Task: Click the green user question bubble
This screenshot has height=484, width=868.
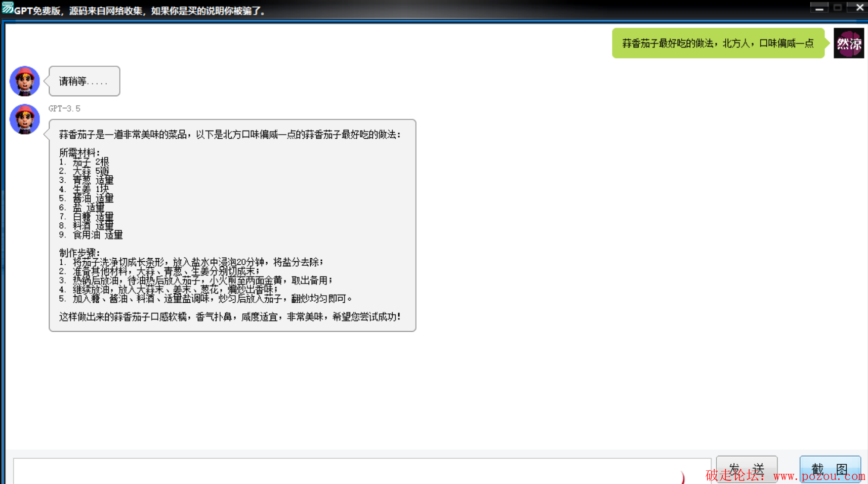Action: [x=718, y=44]
